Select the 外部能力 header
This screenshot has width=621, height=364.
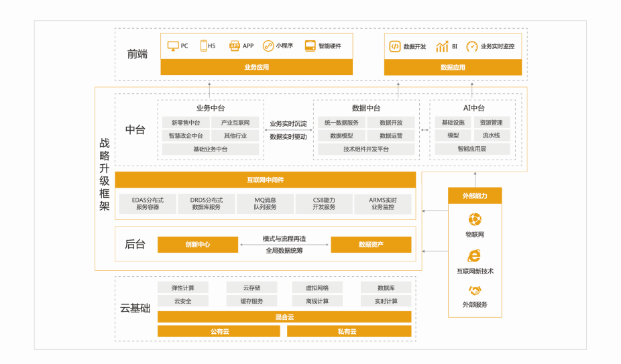click(x=475, y=196)
